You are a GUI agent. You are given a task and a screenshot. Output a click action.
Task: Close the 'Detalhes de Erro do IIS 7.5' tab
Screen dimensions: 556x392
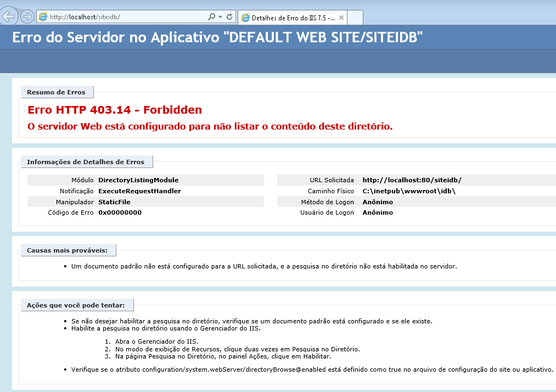[341, 18]
